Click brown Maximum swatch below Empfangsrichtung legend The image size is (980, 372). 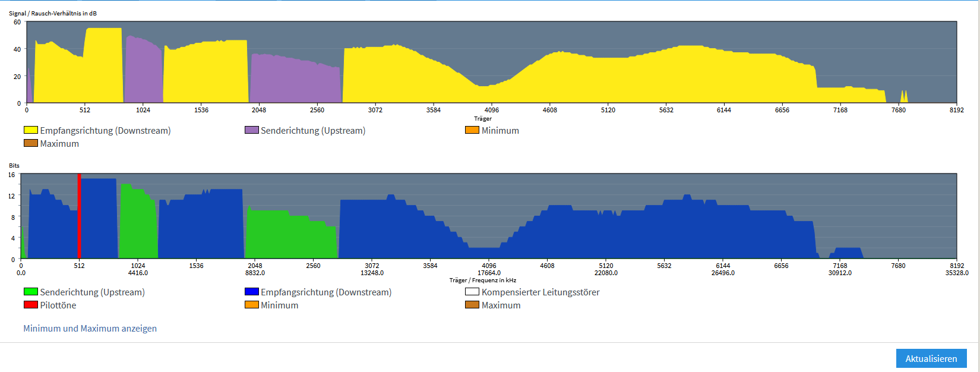(31, 143)
